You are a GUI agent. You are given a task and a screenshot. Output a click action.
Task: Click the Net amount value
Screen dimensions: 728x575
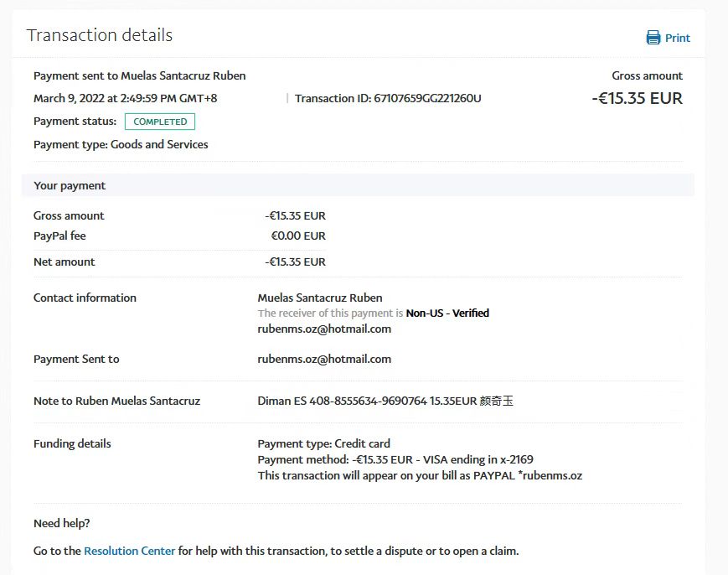(x=295, y=262)
